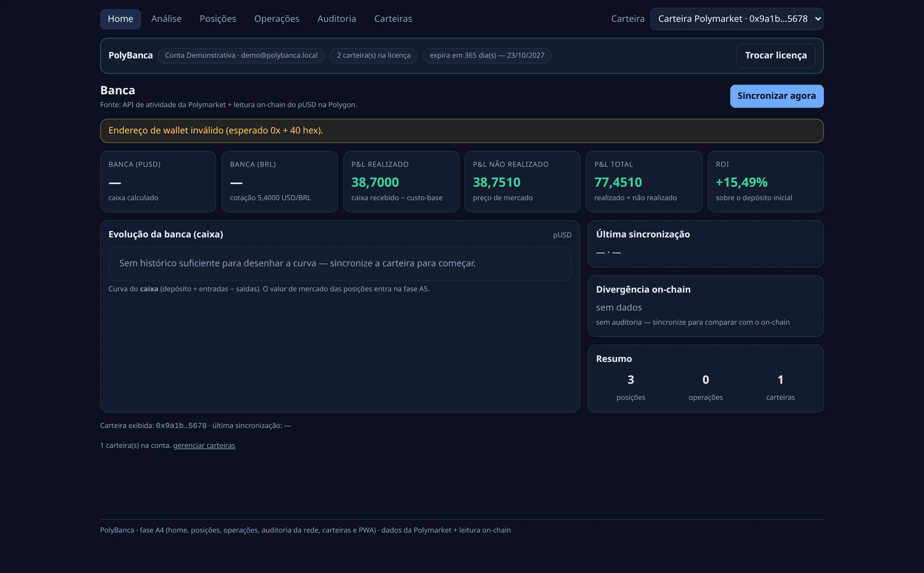Open the Operações tab

[x=277, y=19]
